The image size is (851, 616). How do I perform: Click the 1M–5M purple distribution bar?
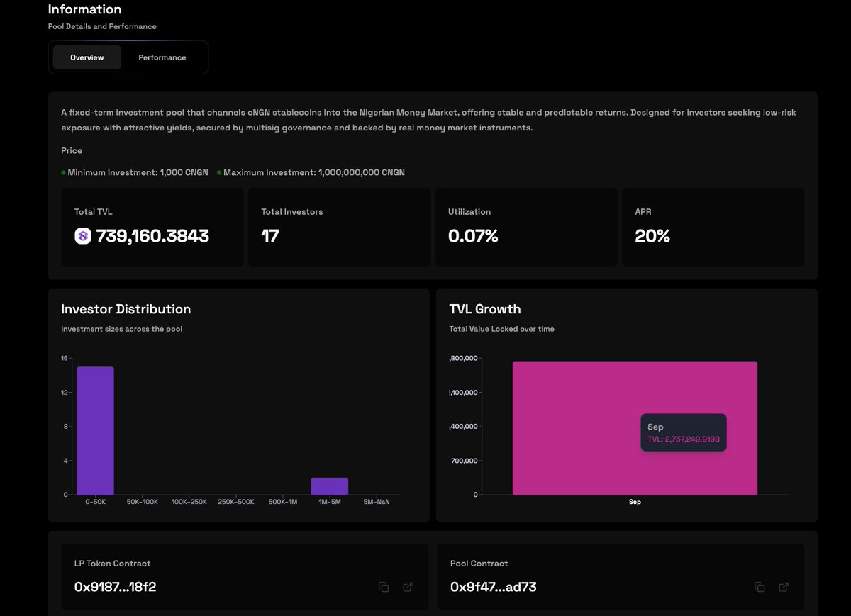tap(330, 486)
